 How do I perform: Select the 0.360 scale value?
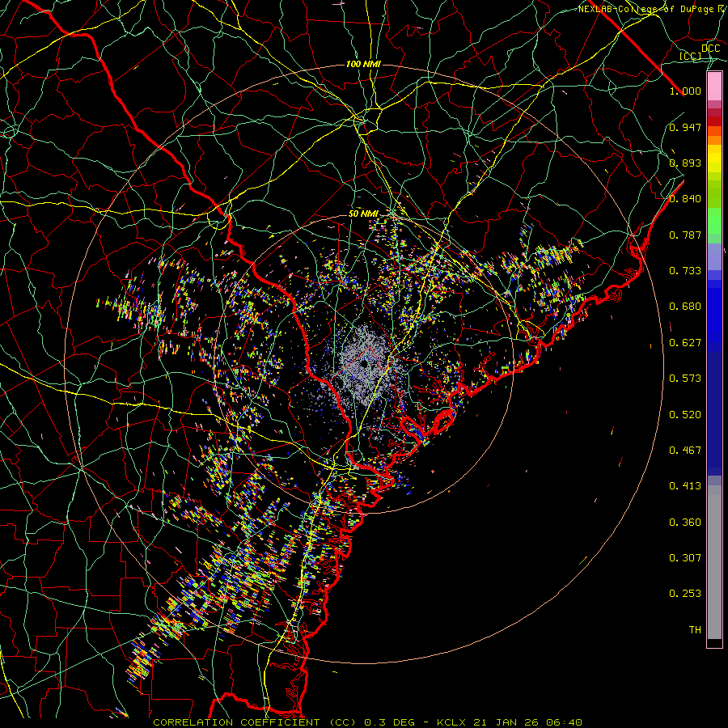[685, 523]
